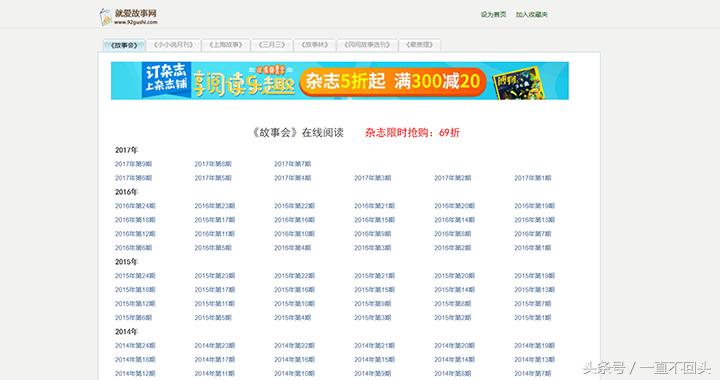Open issue 2014年第13期
Screen dimensions: 720x380
coord(534,360)
